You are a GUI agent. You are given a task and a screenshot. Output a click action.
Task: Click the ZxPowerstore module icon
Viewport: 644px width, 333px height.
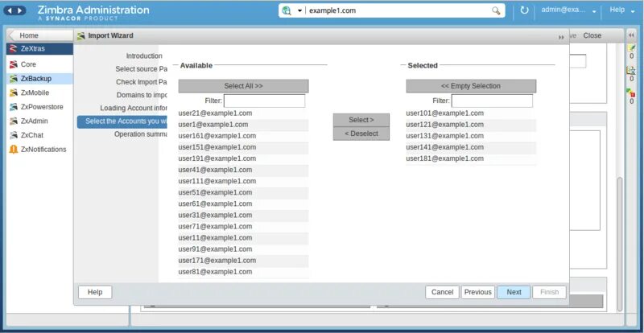point(14,107)
